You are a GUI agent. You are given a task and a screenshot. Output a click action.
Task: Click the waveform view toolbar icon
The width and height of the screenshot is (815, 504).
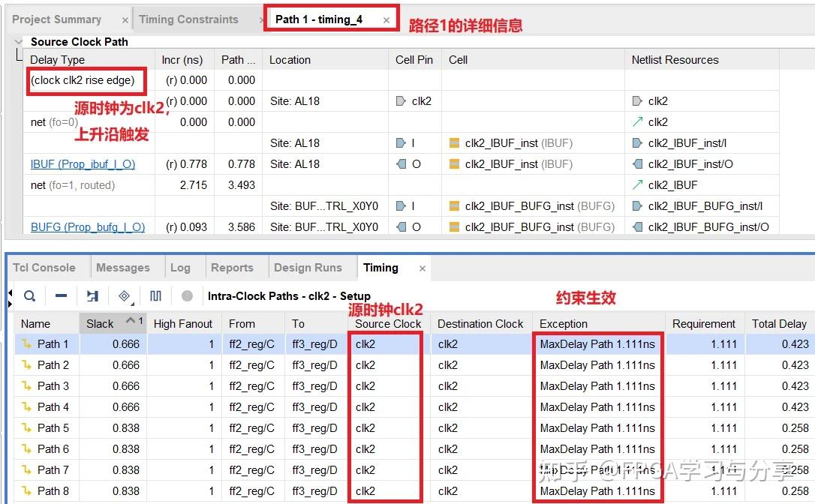coord(155,295)
